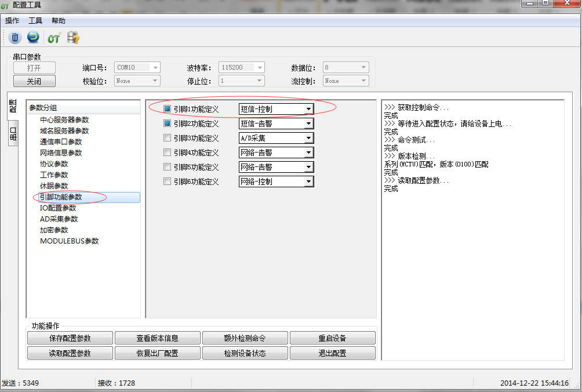Screen dimensions: 582x392
Task: Click 保存配置参数 button
Action: tap(70, 338)
